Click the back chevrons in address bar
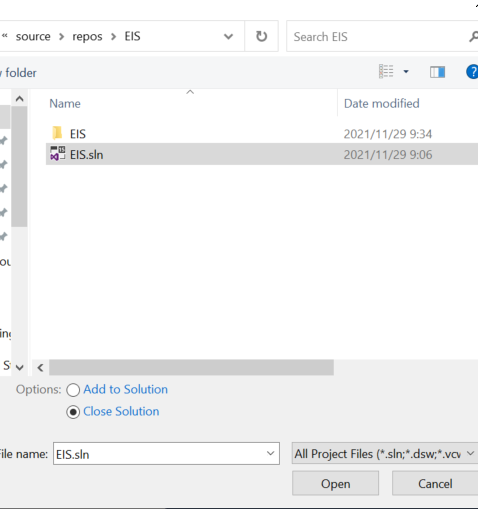Screen dimensions: 478x509 pos(5,36)
